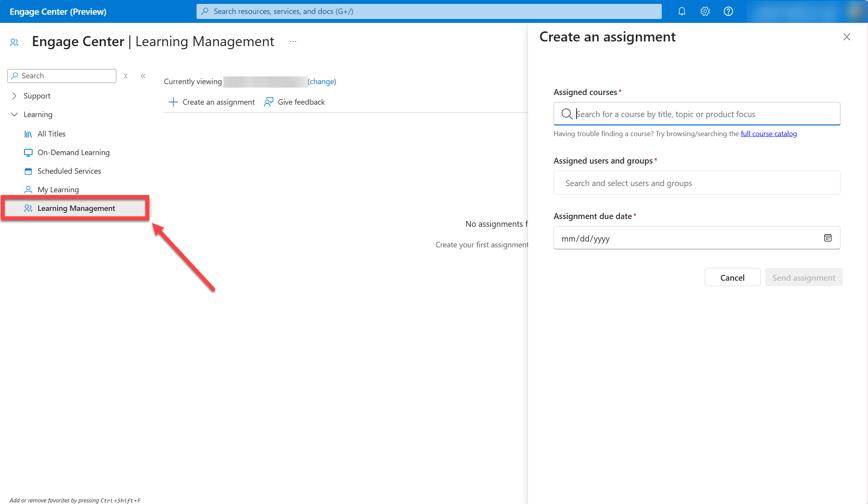Open the calendar picker for the due date
The height and width of the screenshot is (504, 868).
tap(828, 238)
